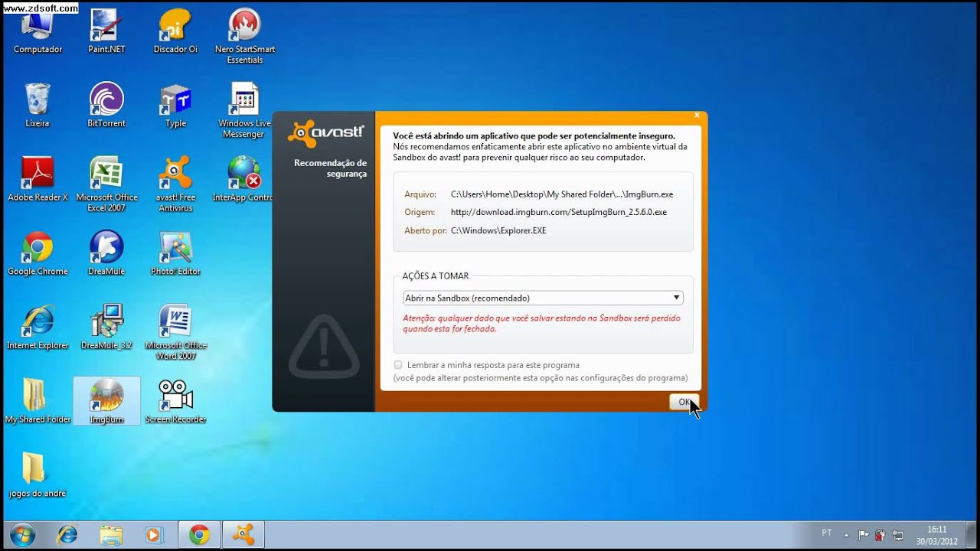Click the Windows Start button
This screenshot has height=551, width=980.
point(22,534)
